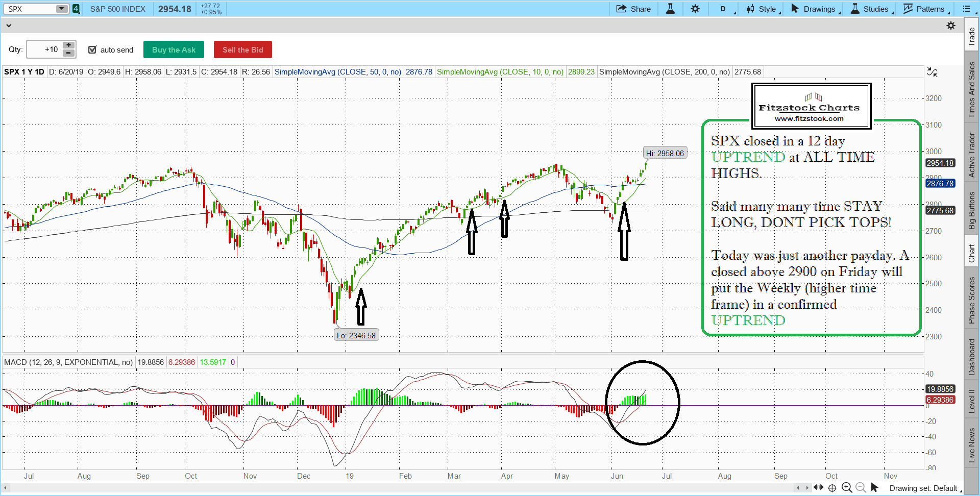Click the expand/collapse time axis arrows icon

(x=818, y=488)
